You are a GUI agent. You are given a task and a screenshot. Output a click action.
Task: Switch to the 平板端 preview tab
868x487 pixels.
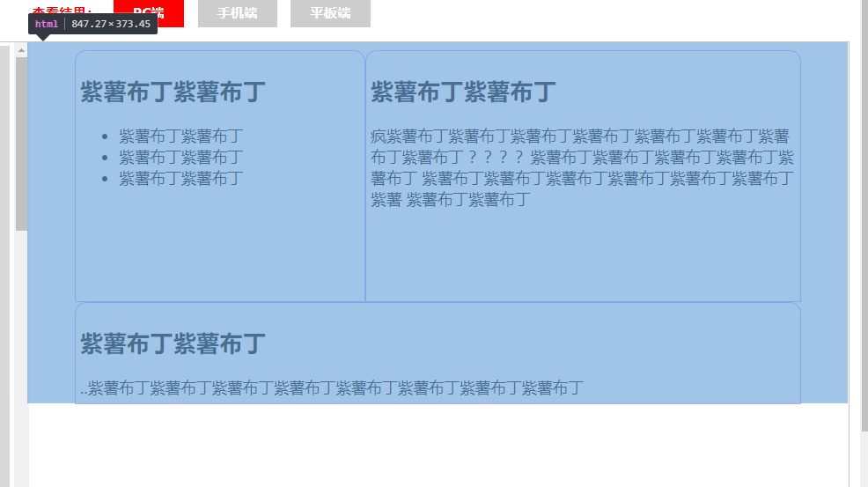[x=330, y=12]
